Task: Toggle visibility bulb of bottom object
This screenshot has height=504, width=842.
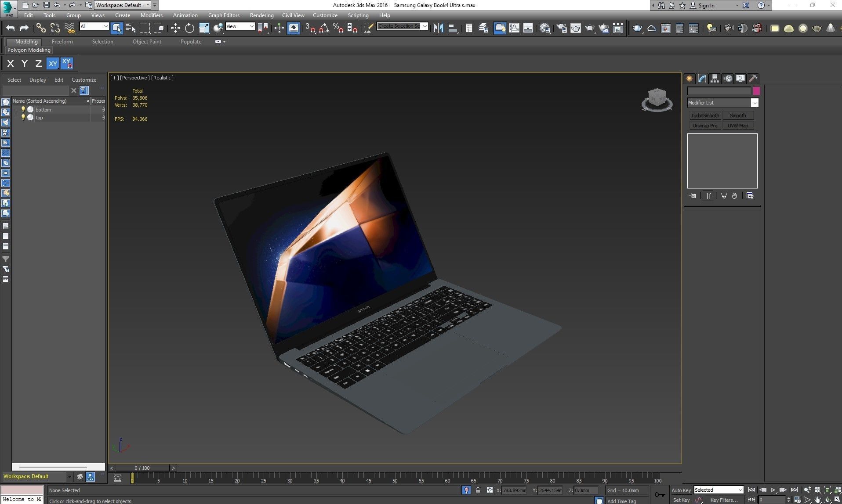Action: pos(23,109)
